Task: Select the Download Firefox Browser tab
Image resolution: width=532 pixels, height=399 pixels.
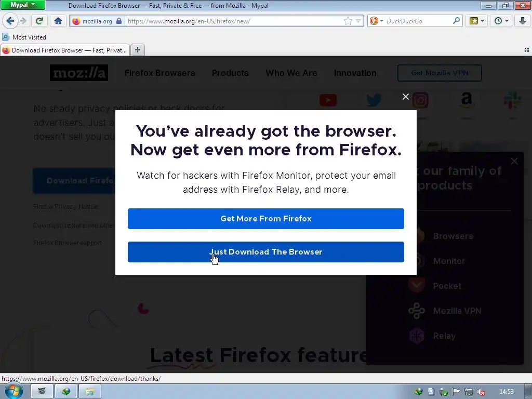Action: tap(65, 50)
